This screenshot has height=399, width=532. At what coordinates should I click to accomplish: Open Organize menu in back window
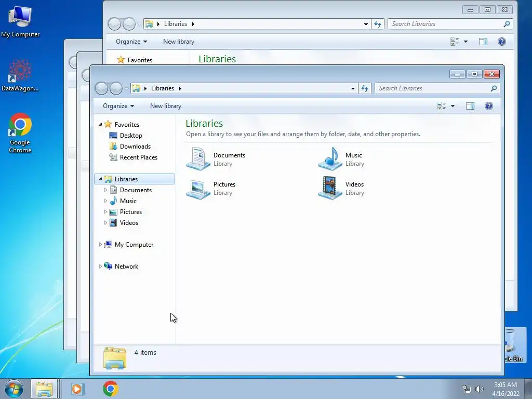coord(131,42)
